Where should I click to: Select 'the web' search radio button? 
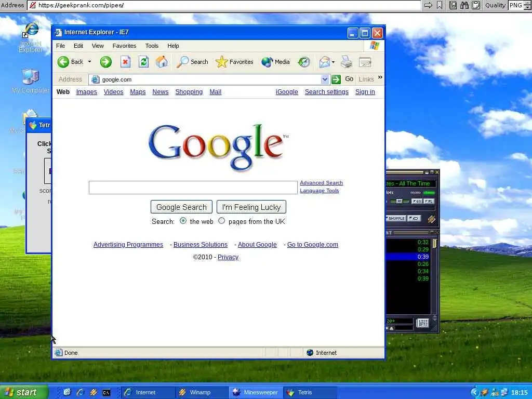point(183,221)
